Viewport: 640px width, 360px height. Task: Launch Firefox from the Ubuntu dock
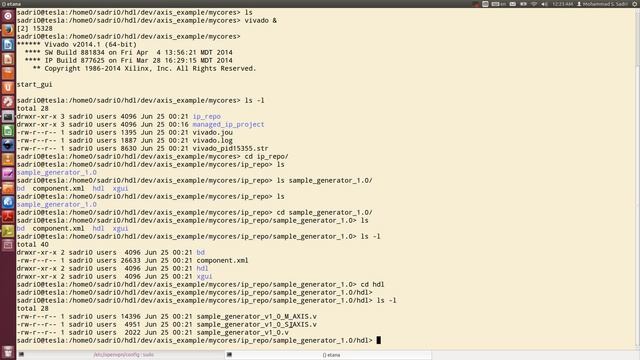point(8,30)
